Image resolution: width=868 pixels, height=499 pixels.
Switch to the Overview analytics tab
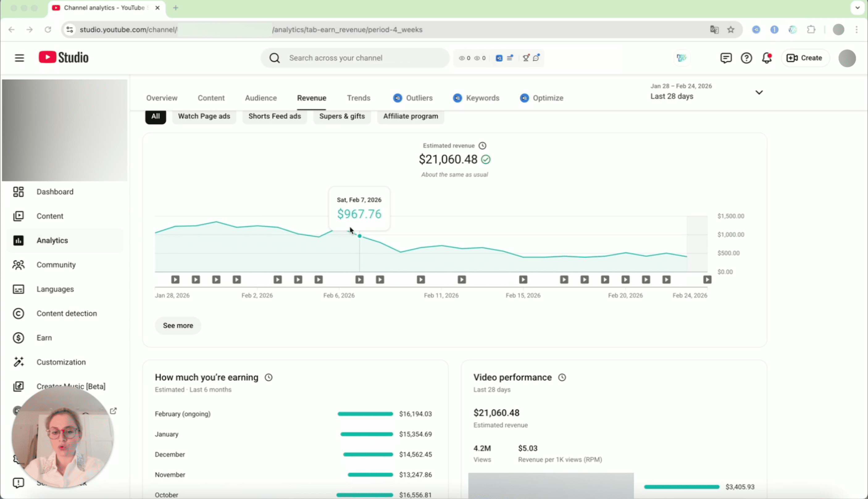tap(162, 98)
